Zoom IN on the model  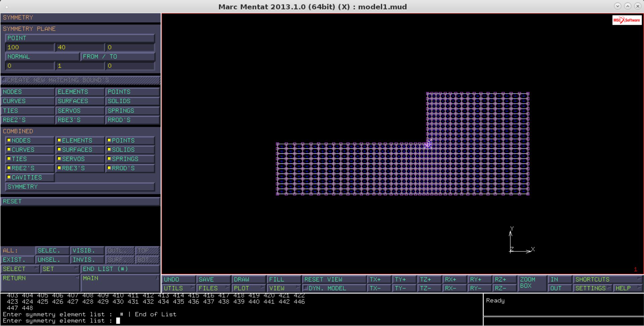(x=560, y=279)
